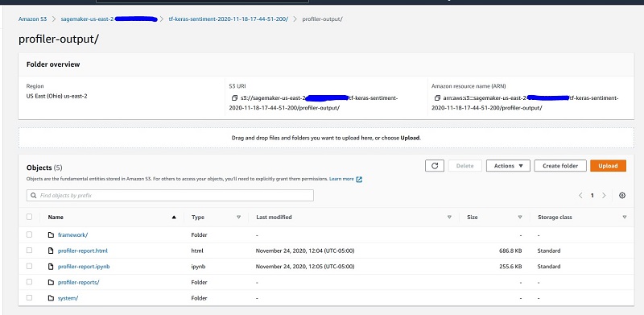Click the profiler-report.ipynb file icon
The height and width of the screenshot is (315, 644).
(x=51, y=267)
